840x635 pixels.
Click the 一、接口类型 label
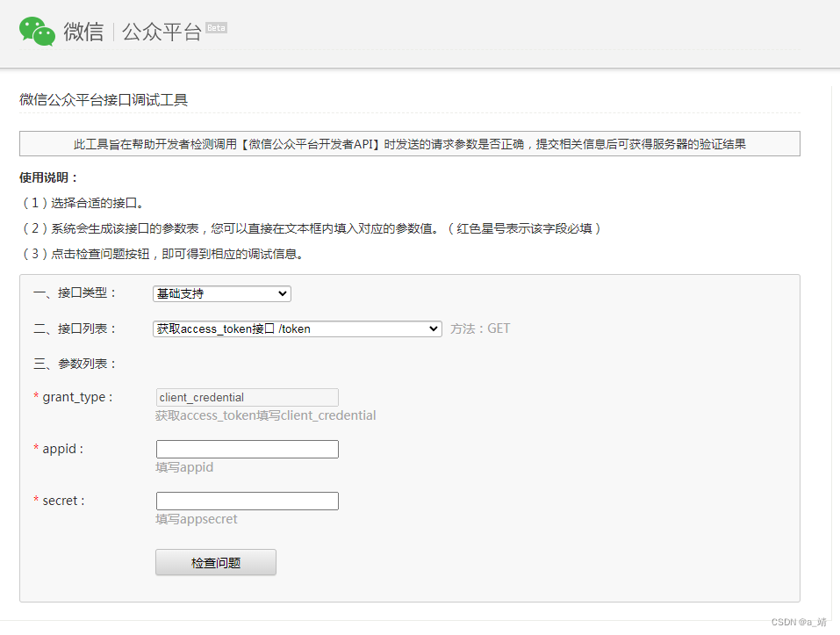point(75,293)
